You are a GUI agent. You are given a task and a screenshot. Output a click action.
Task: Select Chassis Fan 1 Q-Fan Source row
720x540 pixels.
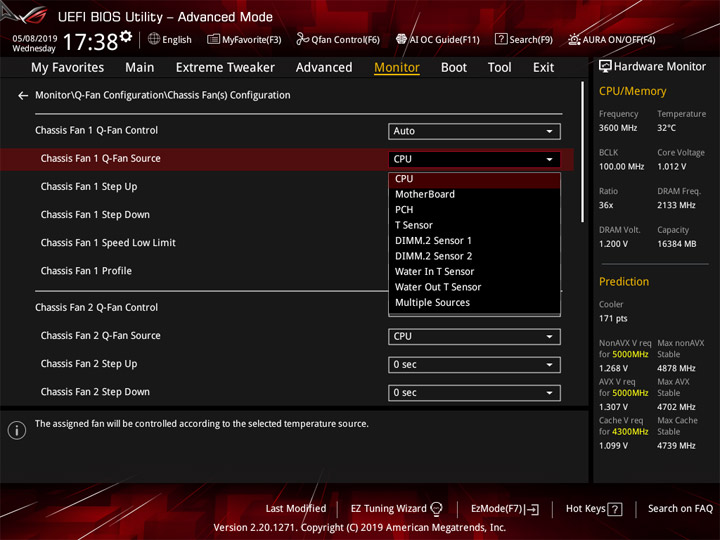click(x=287, y=159)
